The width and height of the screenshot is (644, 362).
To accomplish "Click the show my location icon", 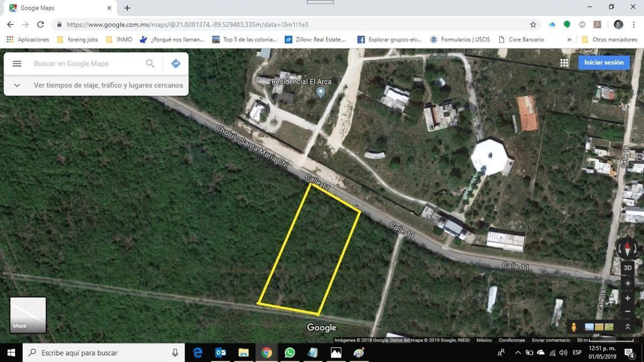I will (627, 283).
